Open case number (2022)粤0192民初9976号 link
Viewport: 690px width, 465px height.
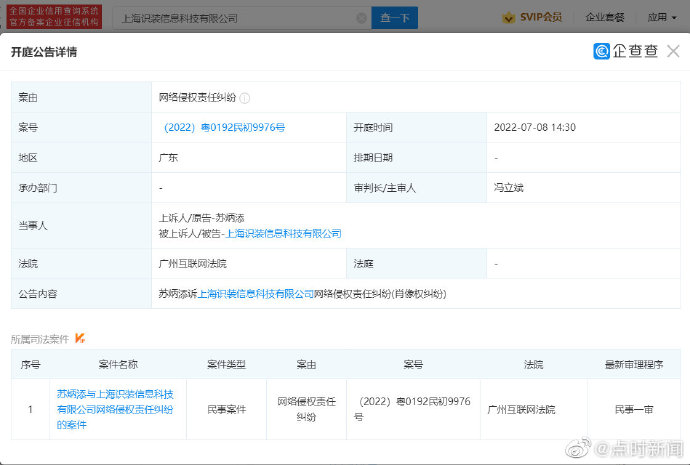[x=224, y=128]
